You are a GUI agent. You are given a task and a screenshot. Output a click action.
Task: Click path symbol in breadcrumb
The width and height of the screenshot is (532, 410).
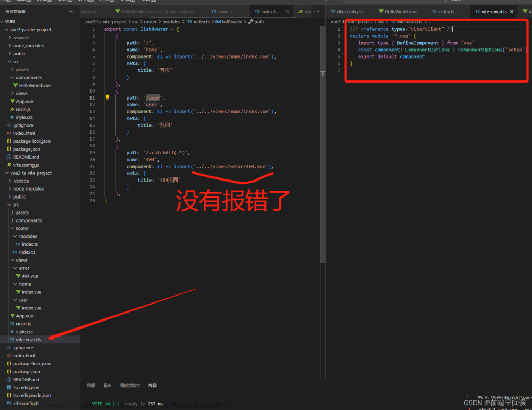click(259, 22)
